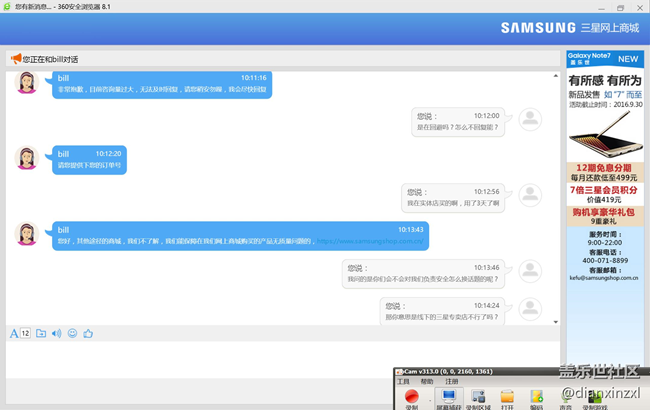Image resolution: width=650 pixels, height=410 pixels.
Task: Click oCam codec icon
Action: (x=536, y=397)
